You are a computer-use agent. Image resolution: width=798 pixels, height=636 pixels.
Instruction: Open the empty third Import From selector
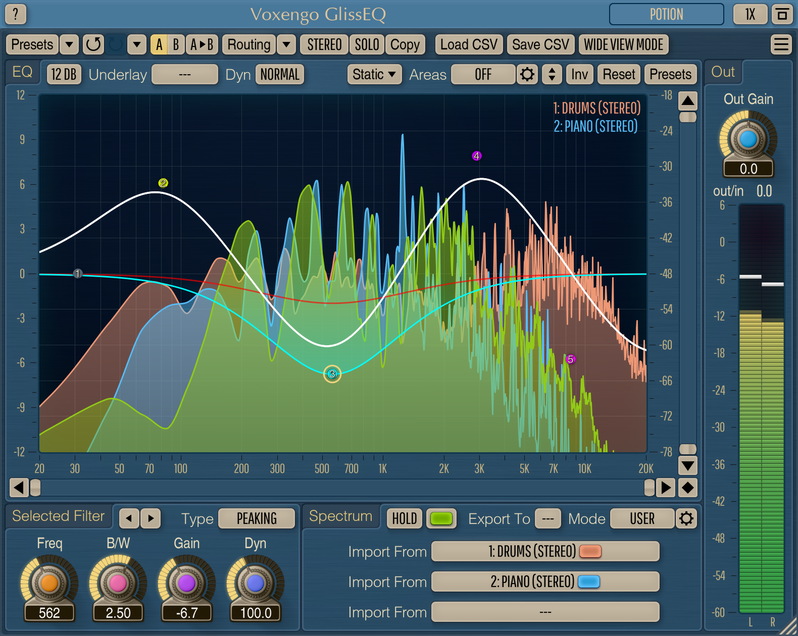point(545,612)
